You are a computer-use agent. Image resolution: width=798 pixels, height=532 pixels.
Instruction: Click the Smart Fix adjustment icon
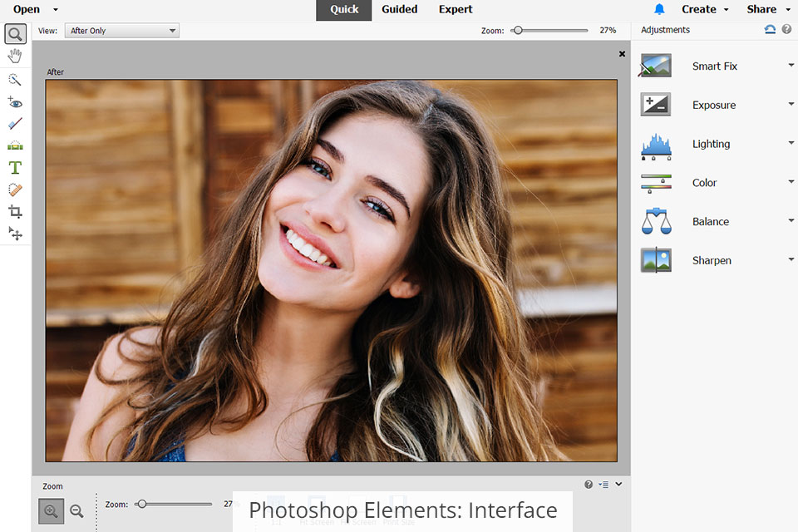pyautogui.click(x=656, y=66)
